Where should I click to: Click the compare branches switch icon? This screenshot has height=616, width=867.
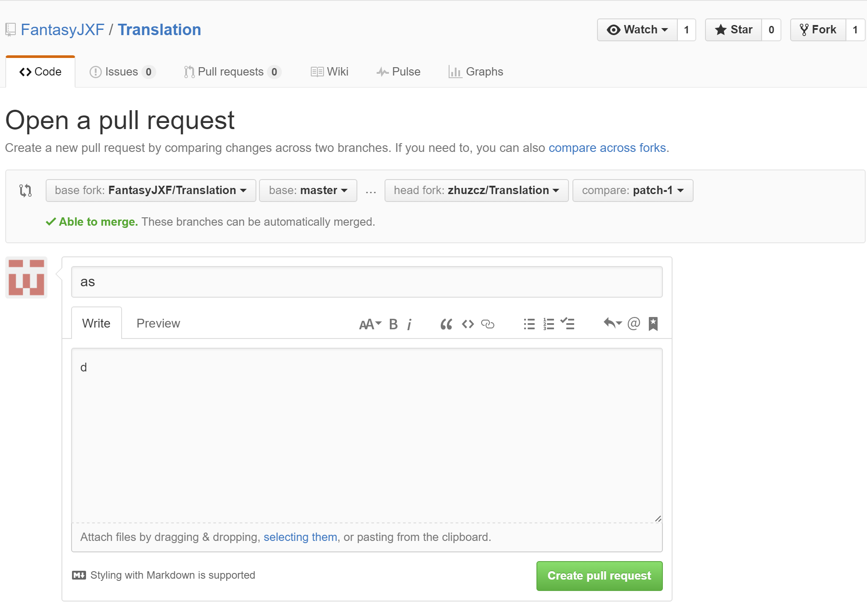click(x=25, y=190)
